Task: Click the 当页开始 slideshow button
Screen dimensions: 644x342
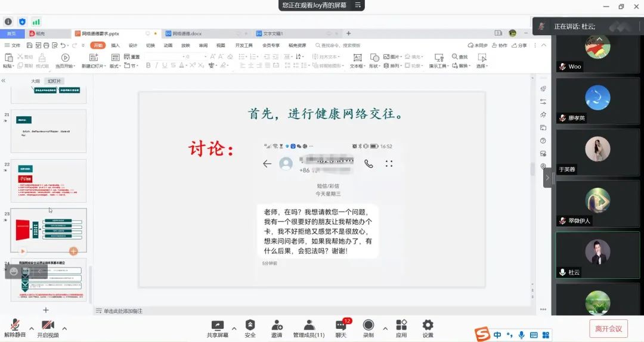Action: [64, 61]
